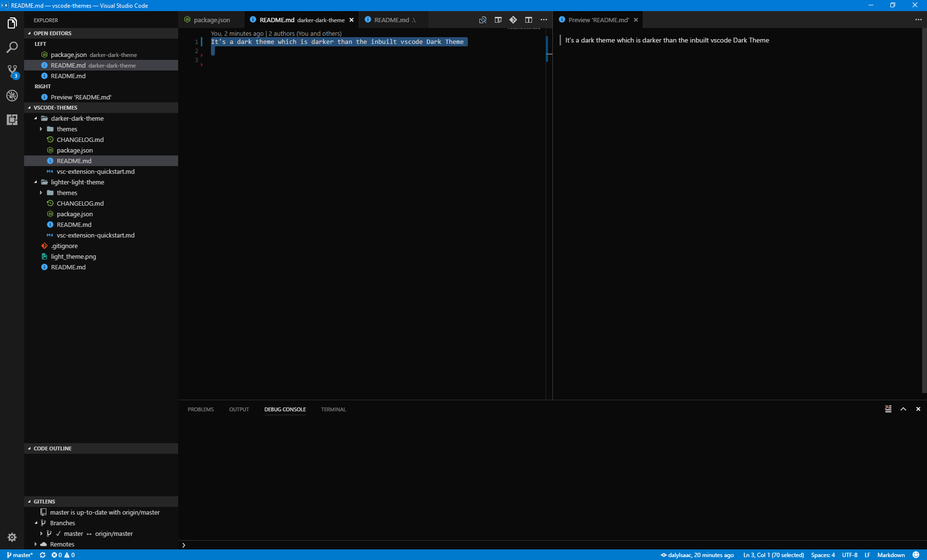The image size is (927, 560).
Task: Open light_theme.png in the explorer
Action: 73,256
